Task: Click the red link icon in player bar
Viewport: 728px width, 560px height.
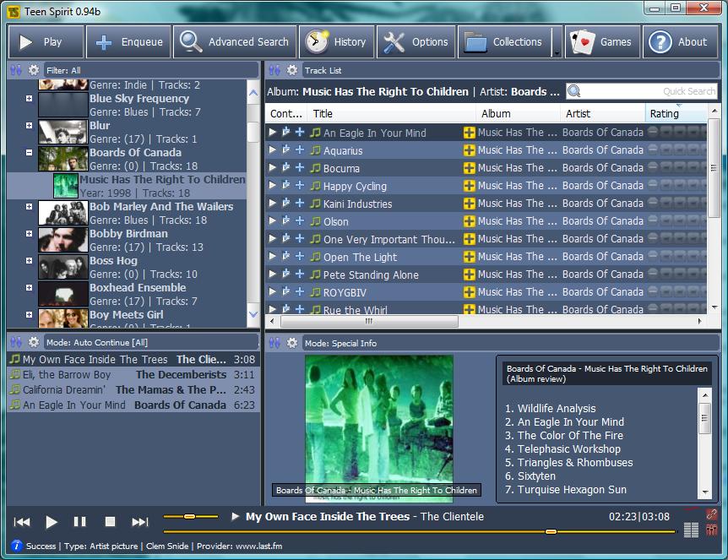Action: pyautogui.click(x=711, y=514)
